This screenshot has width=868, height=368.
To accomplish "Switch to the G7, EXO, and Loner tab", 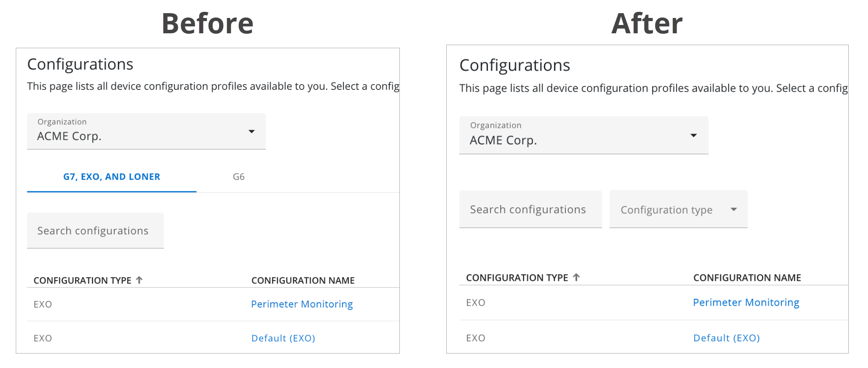I will (x=112, y=177).
